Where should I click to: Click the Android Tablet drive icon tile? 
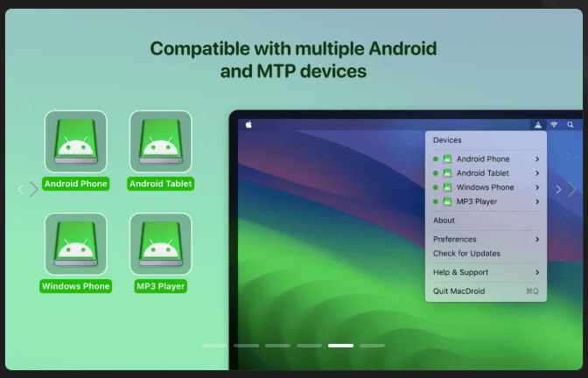pyautogui.click(x=160, y=142)
